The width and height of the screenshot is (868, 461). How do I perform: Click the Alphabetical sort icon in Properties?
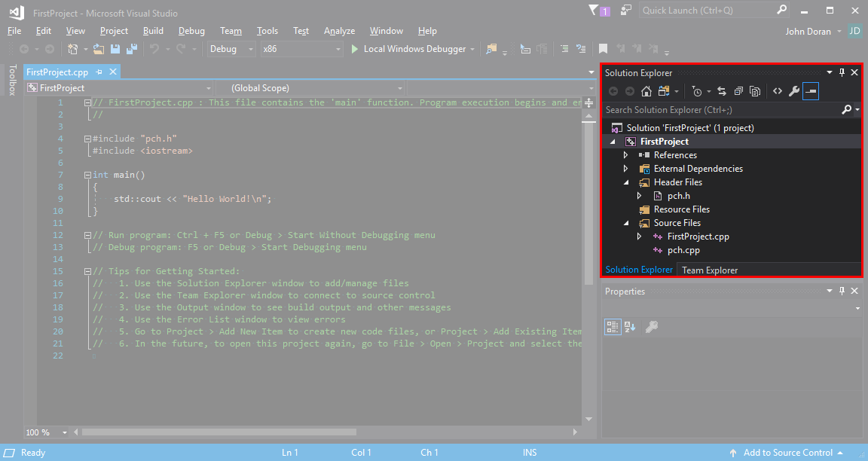pyautogui.click(x=630, y=327)
